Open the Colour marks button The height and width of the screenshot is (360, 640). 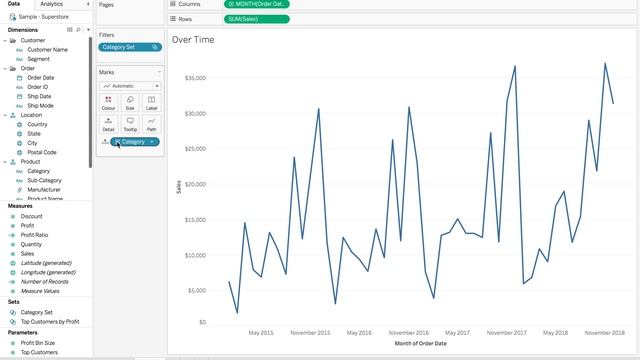click(x=108, y=103)
